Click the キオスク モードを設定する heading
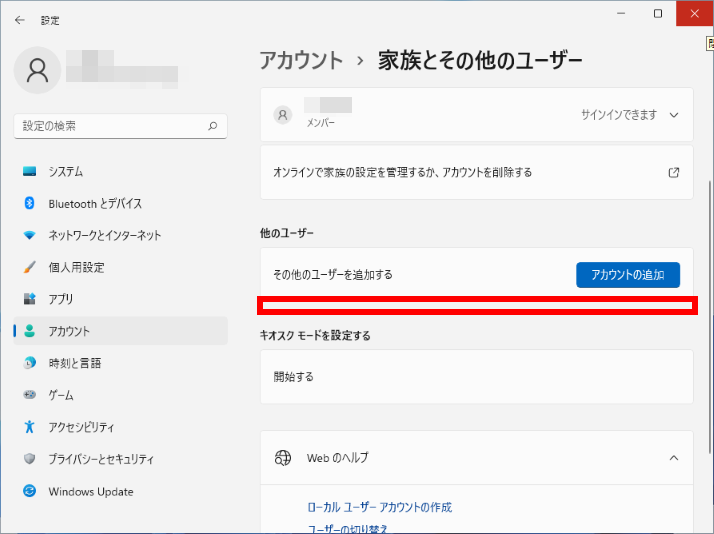 [x=315, y=336]
